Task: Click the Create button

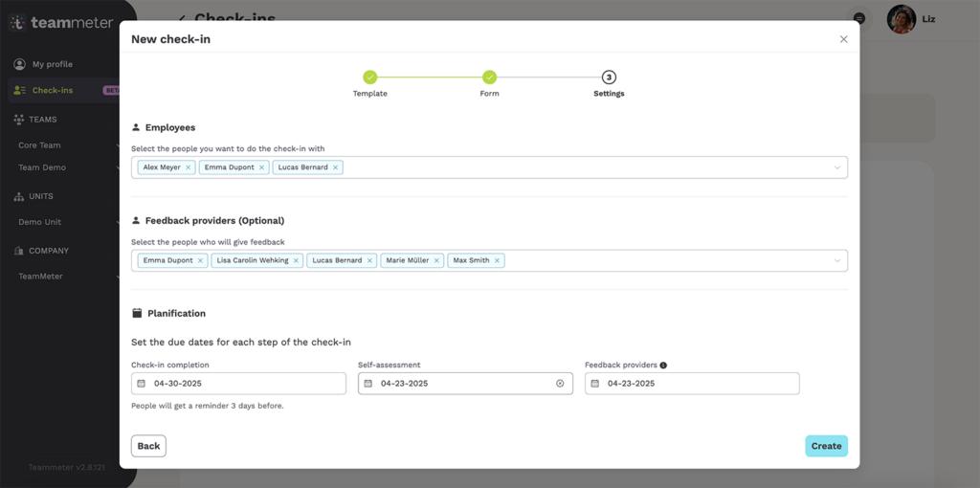Action: click(826, 446)
